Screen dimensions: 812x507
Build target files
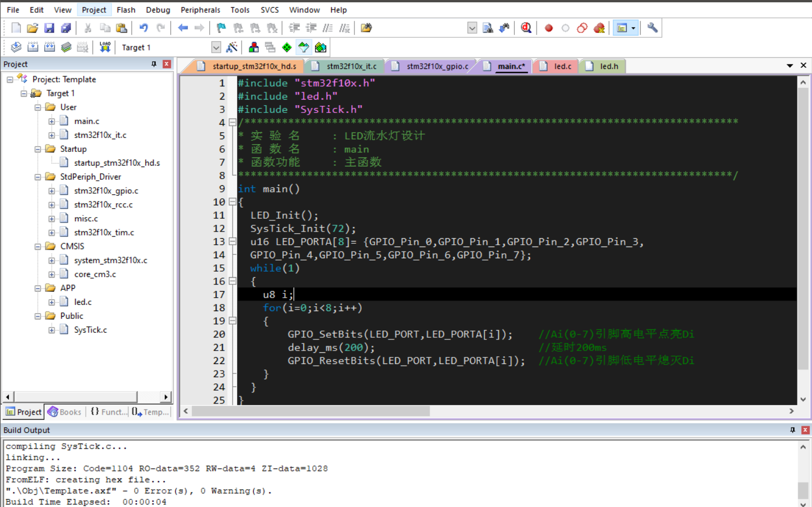33,47
